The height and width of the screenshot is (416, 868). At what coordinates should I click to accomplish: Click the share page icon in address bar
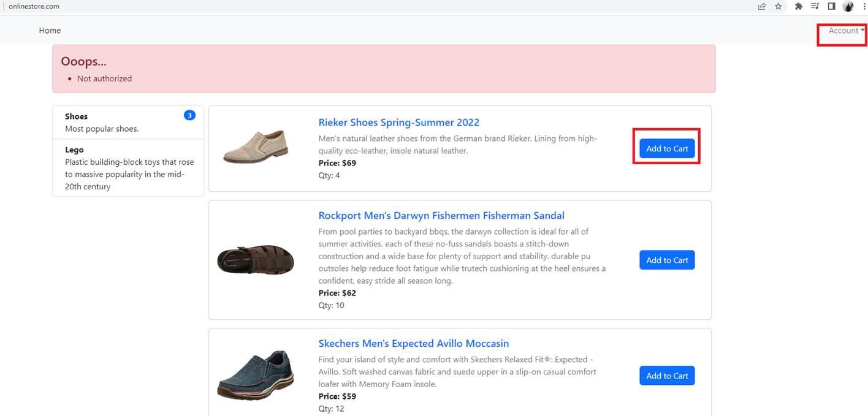(762, 7)
